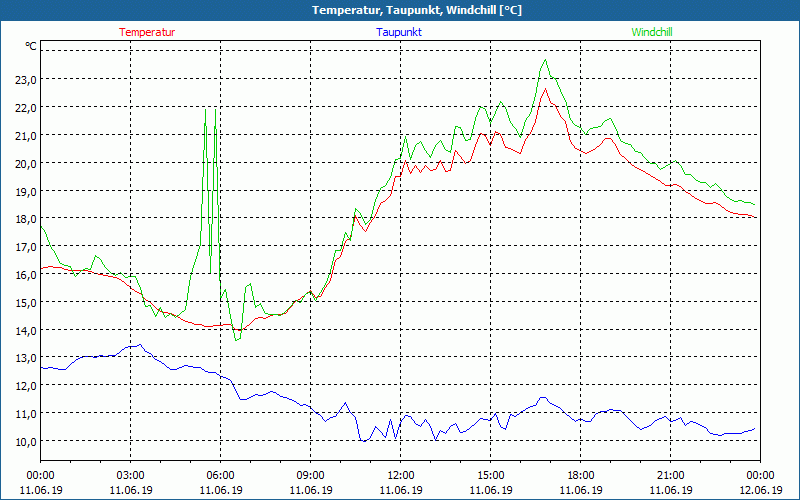Click the 03:00 time axis marker

(x=130, y=475)
